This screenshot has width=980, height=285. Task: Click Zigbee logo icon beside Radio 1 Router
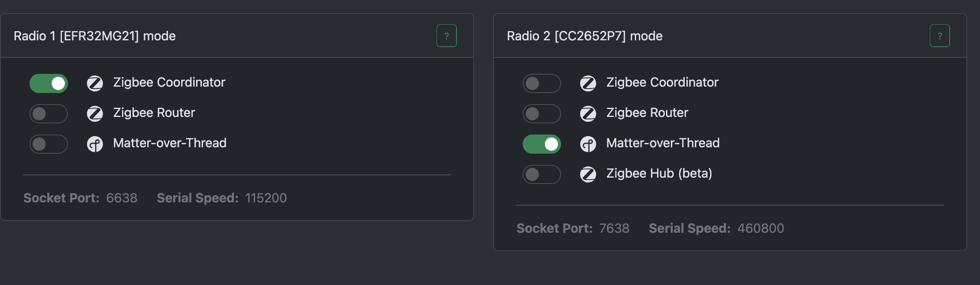point(95,114)
